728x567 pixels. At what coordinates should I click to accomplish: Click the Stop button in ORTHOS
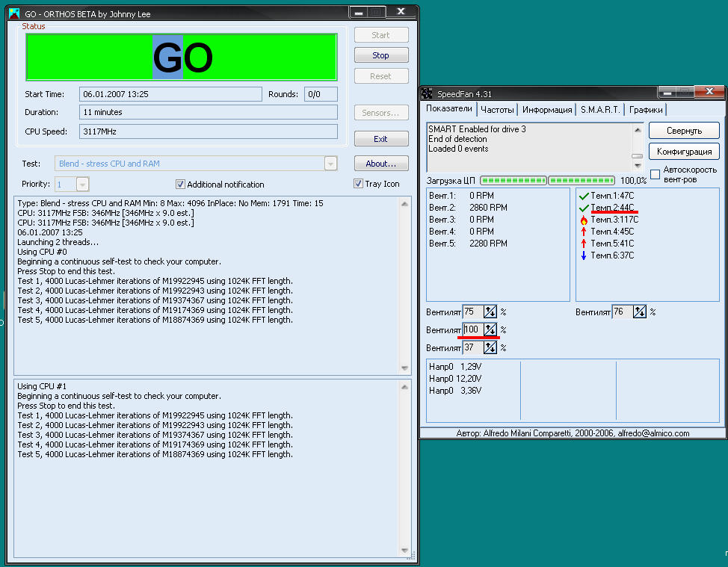(x=381, y=55)
